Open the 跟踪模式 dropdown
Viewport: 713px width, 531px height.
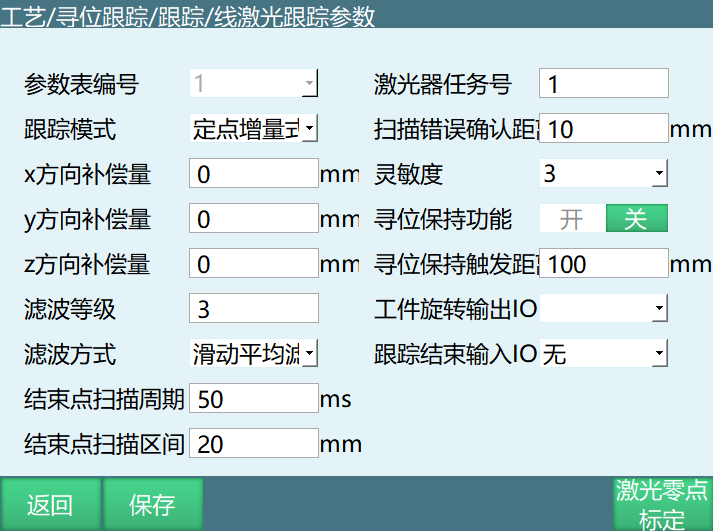(253, 129)
